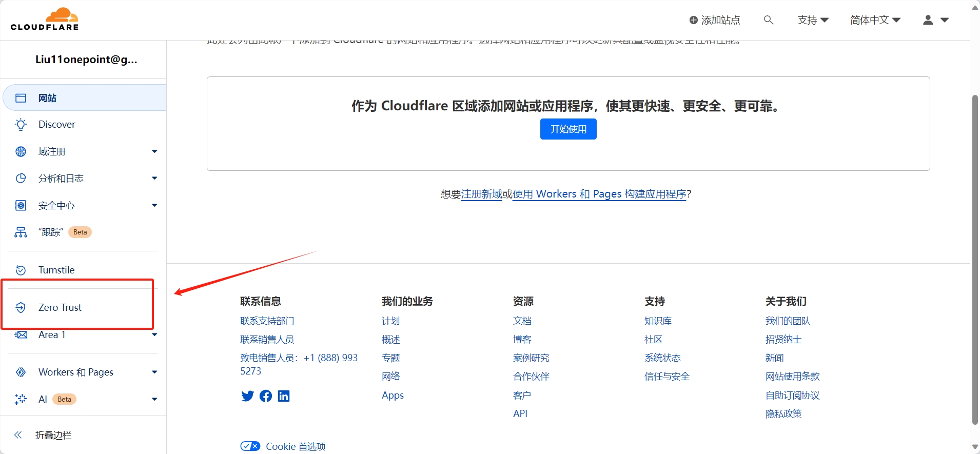Open the 文档 footer link

tap(522, 321)
